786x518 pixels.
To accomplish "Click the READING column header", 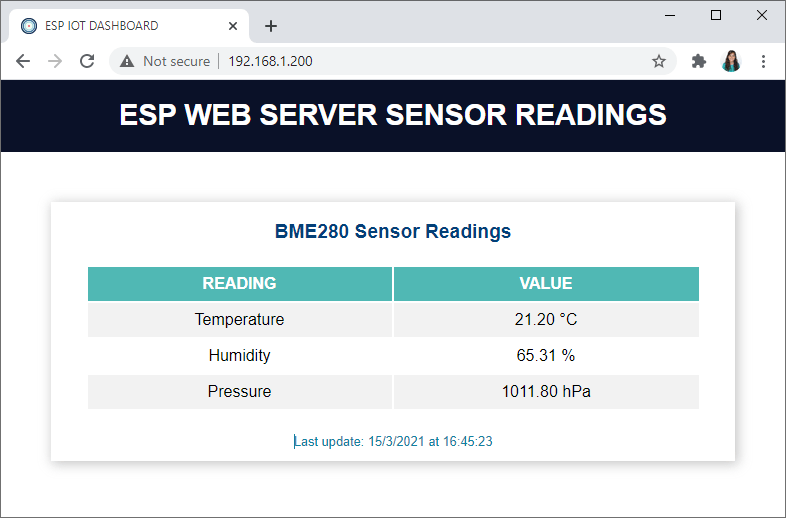I will click(240, 283).
